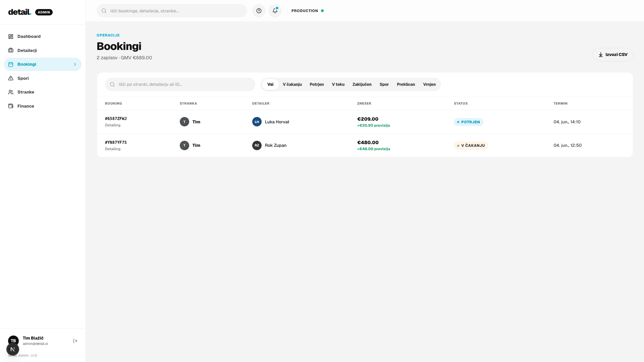Click LH avatar of Luka Horvat
This screenshot has width=644, height=362.
point(257,122)
